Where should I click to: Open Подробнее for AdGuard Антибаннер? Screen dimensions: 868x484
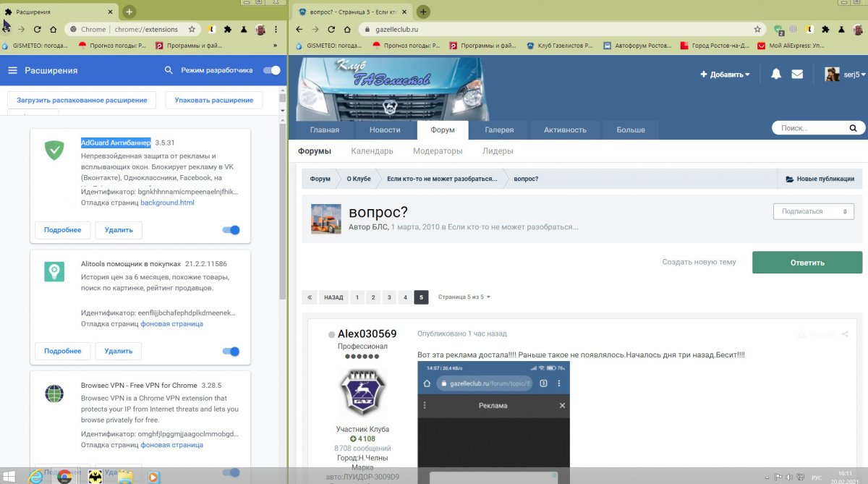point(62,230)
